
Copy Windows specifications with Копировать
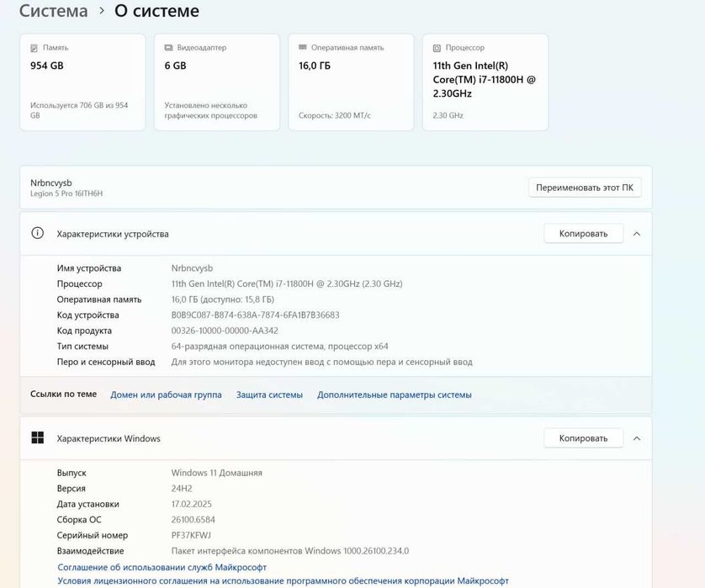(583, 438)
